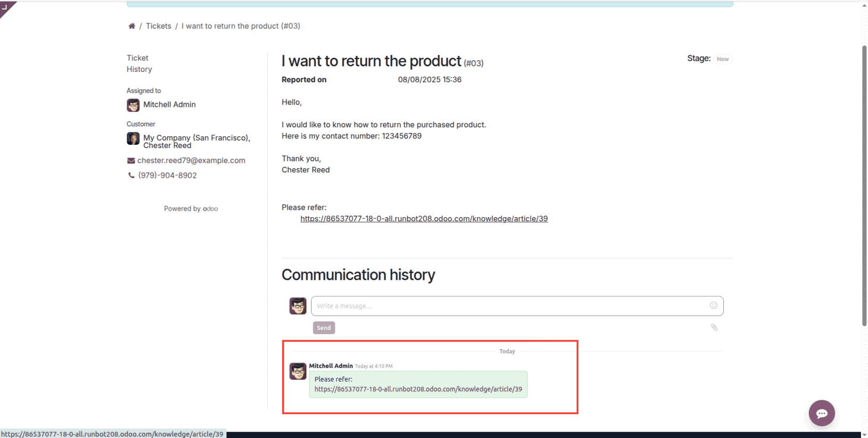
Task: Open the Tickets breadcrumb link
Action: point(159,26)
